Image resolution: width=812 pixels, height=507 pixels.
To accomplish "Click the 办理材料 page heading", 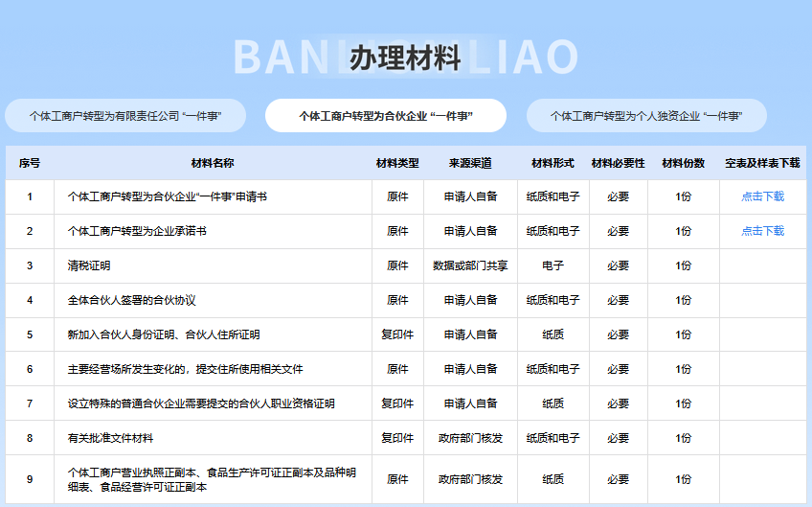I will pos(405,58).
